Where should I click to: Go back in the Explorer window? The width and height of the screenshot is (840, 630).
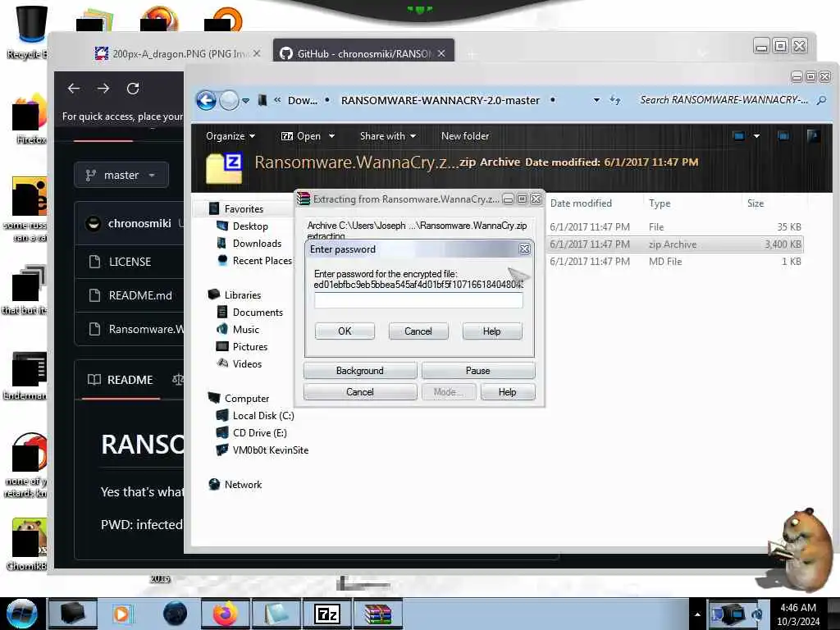tap(206, 100)
